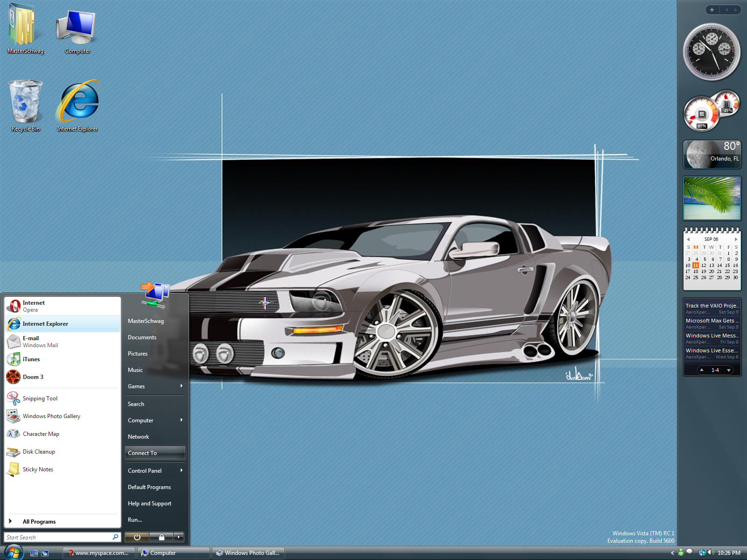747x560 pixels.
Task: Go to previous month in calendar gadget
Action: [x=688, y=239]
